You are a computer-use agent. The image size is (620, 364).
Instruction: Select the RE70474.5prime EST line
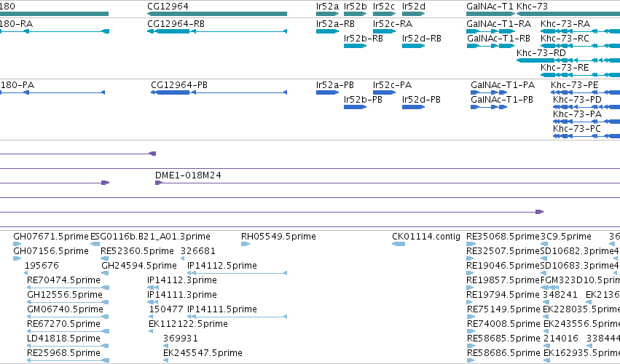68,288
